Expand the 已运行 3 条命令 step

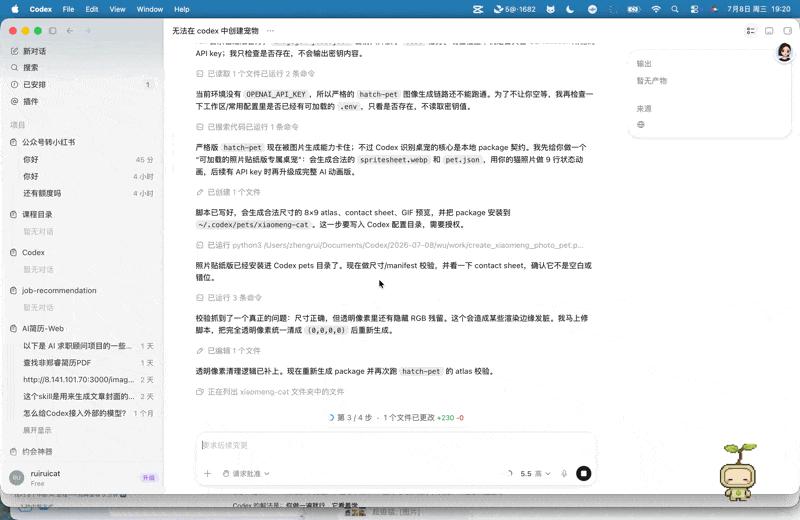click(229, 298)
